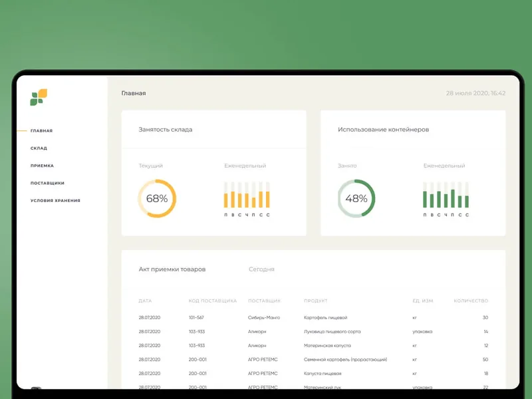532x399 pixels.
Task: Click quantity 50 in Семенной картофель row
Action: click(x=485, y=359)
